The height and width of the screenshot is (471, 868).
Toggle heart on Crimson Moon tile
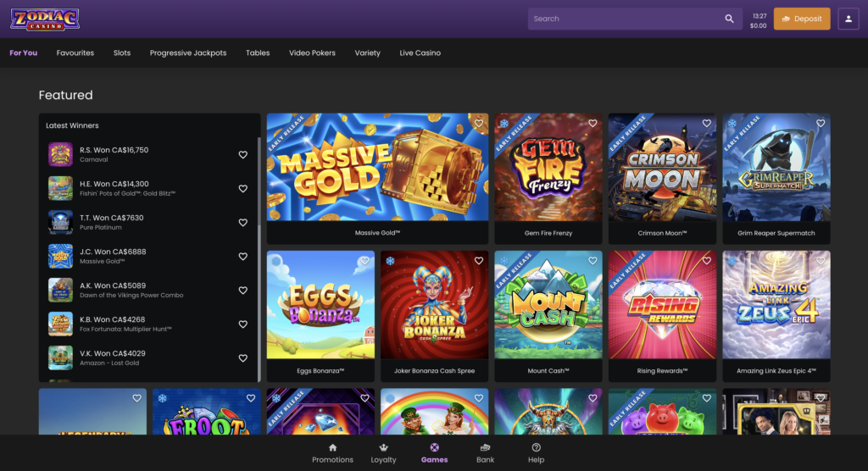click(707, 124)
